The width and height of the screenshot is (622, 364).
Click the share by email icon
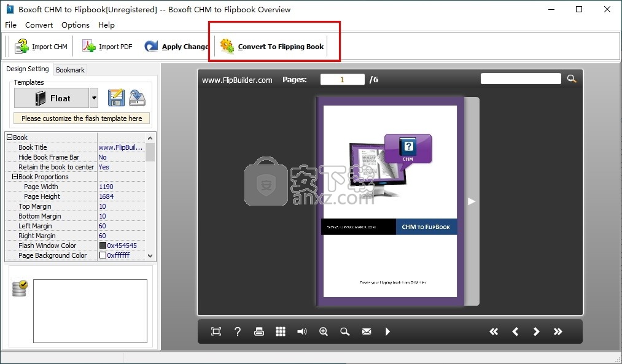tap(367, 331)
